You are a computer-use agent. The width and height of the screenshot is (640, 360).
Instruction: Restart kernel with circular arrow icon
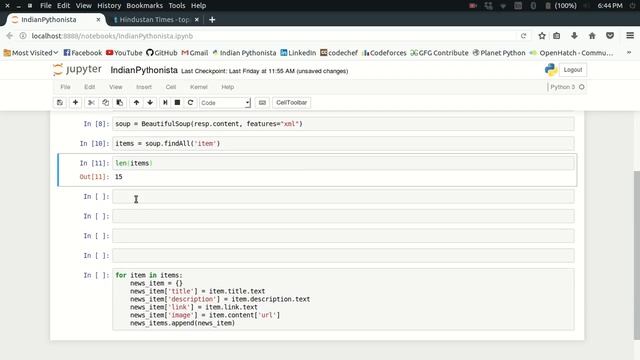click(x=190, y=102)
